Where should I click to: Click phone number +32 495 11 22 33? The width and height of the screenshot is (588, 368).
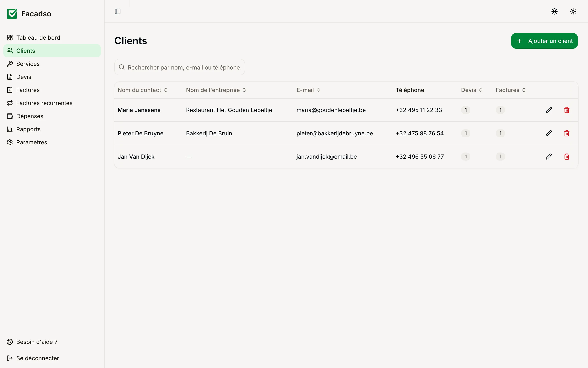(x=419, y=110)
